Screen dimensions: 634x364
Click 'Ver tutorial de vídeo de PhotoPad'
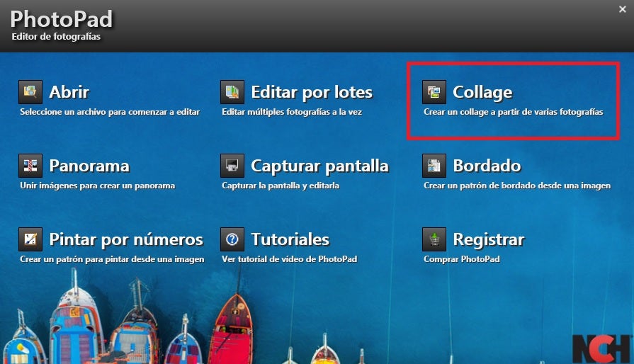click(290, 259)
